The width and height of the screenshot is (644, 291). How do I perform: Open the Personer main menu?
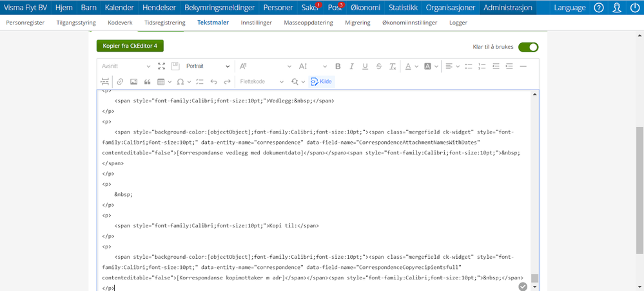278,7
